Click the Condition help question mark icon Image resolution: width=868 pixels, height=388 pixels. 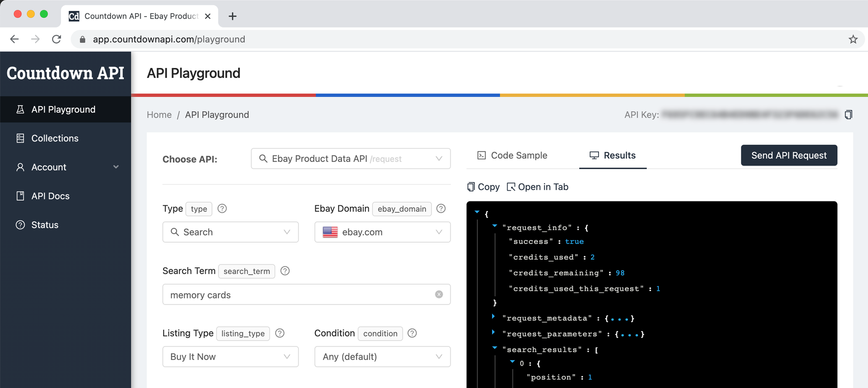[x=412, y=333]
